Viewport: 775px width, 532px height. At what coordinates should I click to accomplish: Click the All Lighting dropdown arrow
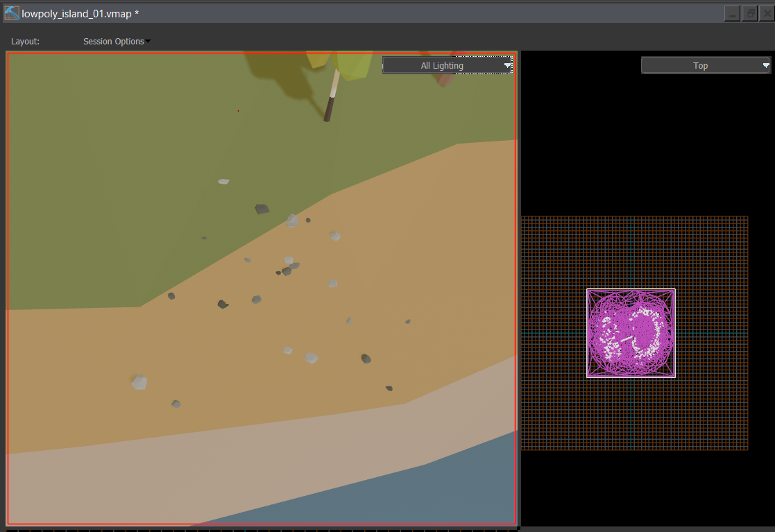[x=508, y=65]
